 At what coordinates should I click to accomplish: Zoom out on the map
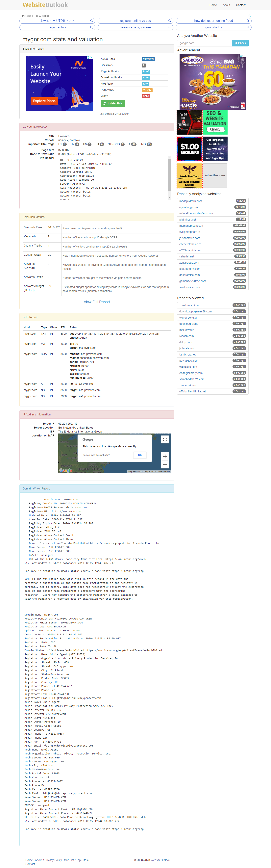coord(165,464)
